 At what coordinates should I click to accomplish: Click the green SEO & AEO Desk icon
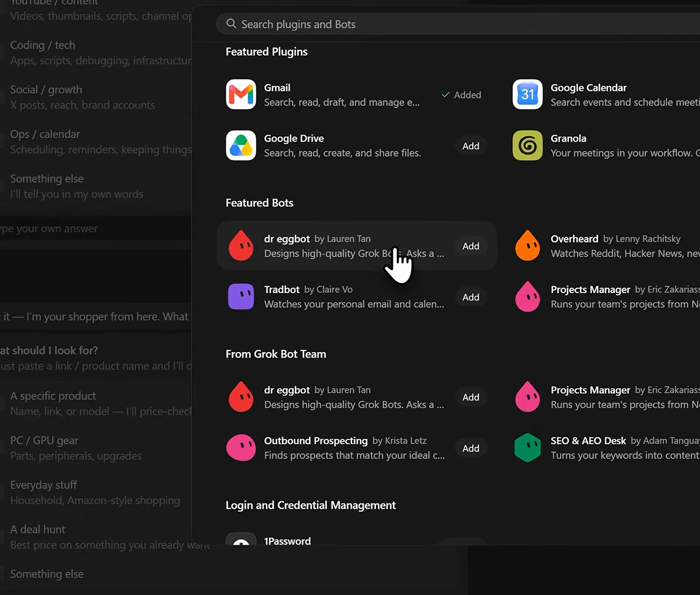(x=527, y=448)
